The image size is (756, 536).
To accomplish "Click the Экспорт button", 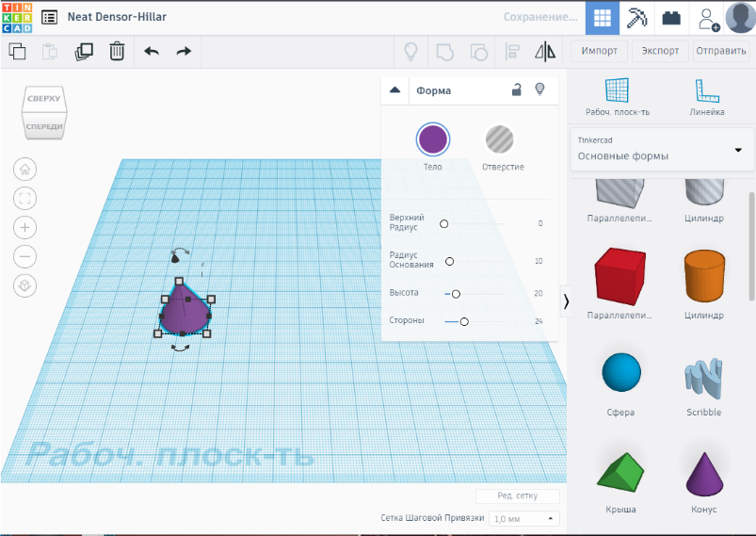I will click(660, 51).
